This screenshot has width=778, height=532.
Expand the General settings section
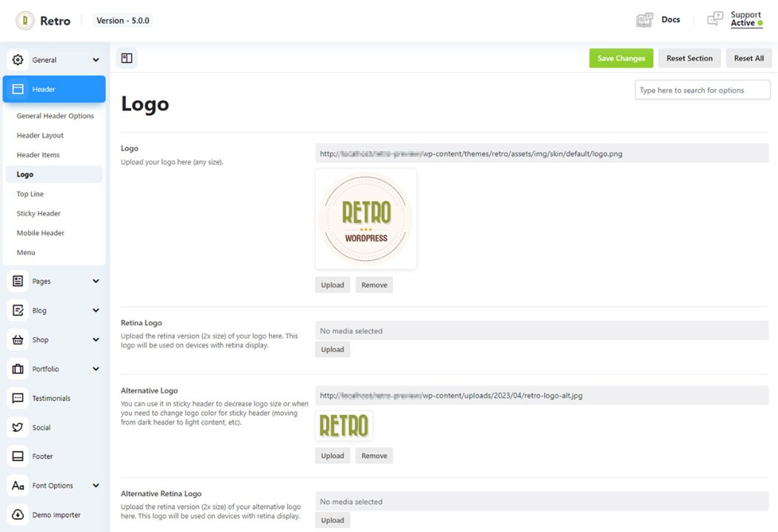pyautogui.click(x=95, y=59)
